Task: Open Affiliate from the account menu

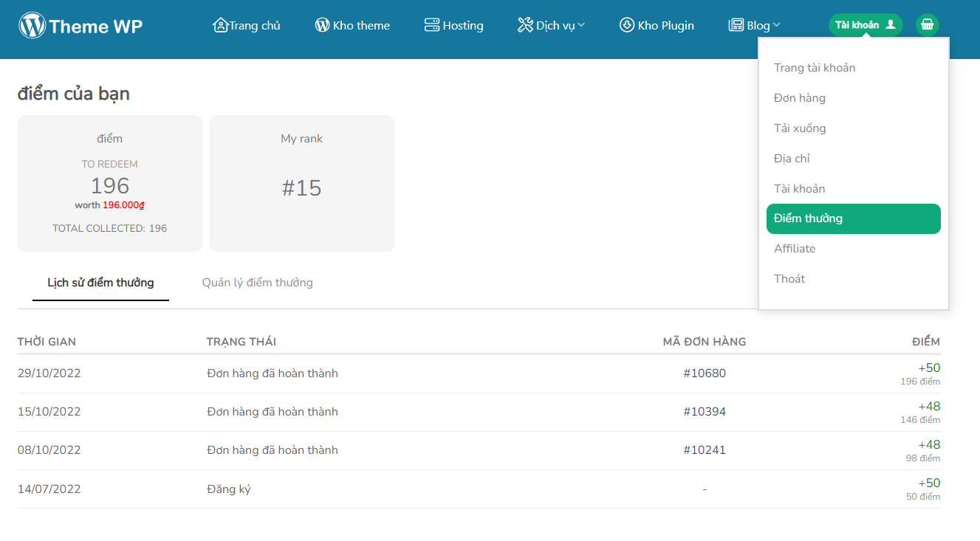Action: click(x=795, y=249)
